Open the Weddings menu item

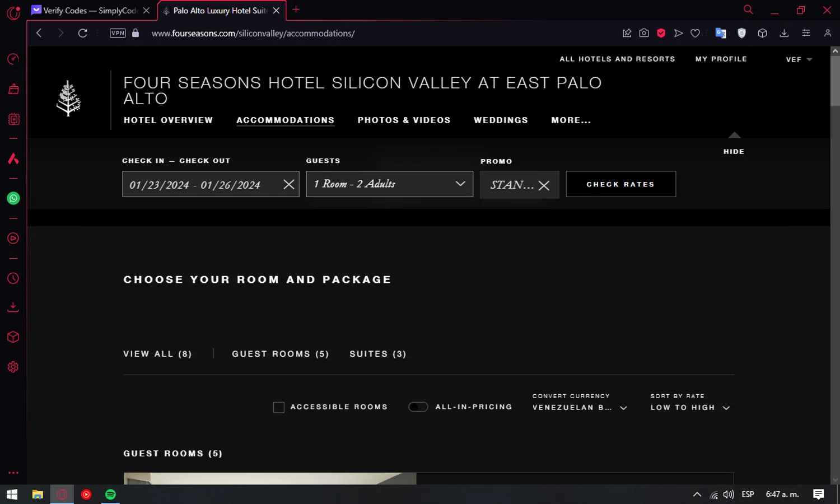click(501, 120)
